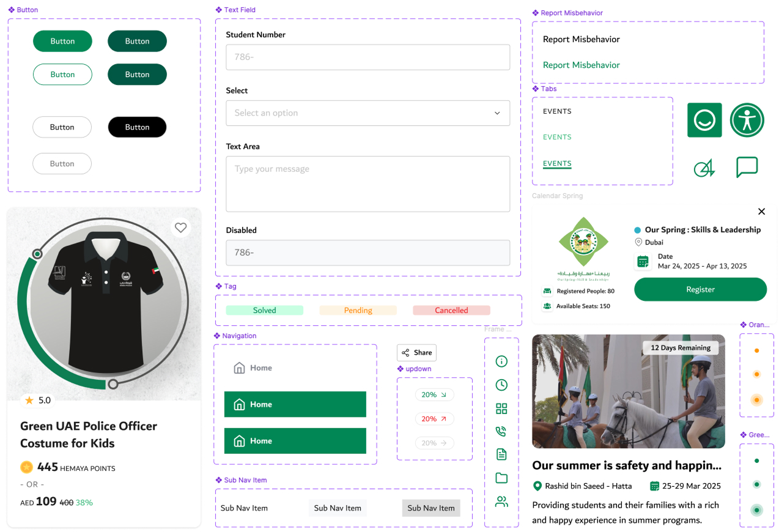
Task: Click the circular progress arc top handle
Action: point(37,254)
